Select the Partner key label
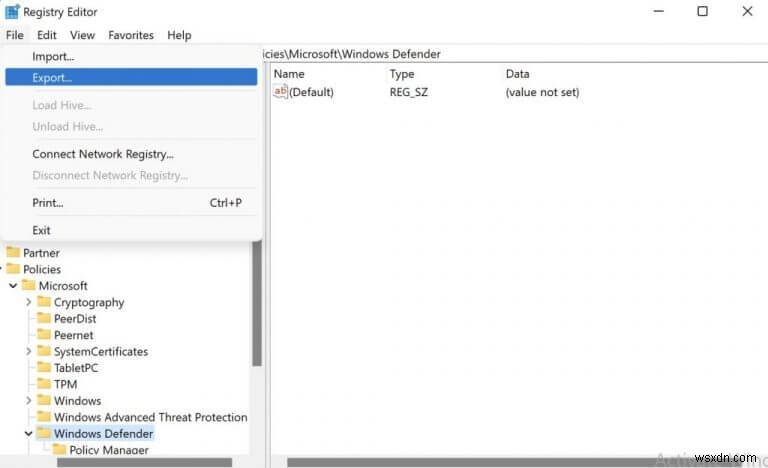 42,253
